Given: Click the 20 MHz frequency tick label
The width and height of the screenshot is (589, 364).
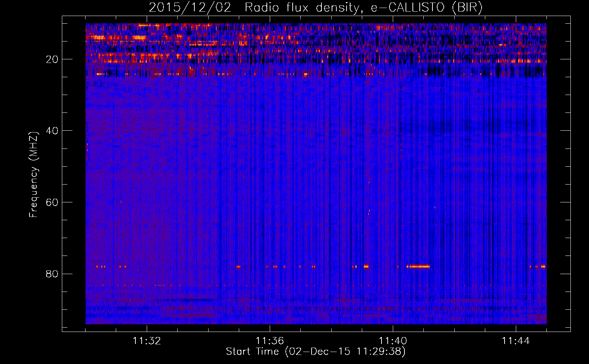Looking at the screenshot, I should click(x=52, y=59).
